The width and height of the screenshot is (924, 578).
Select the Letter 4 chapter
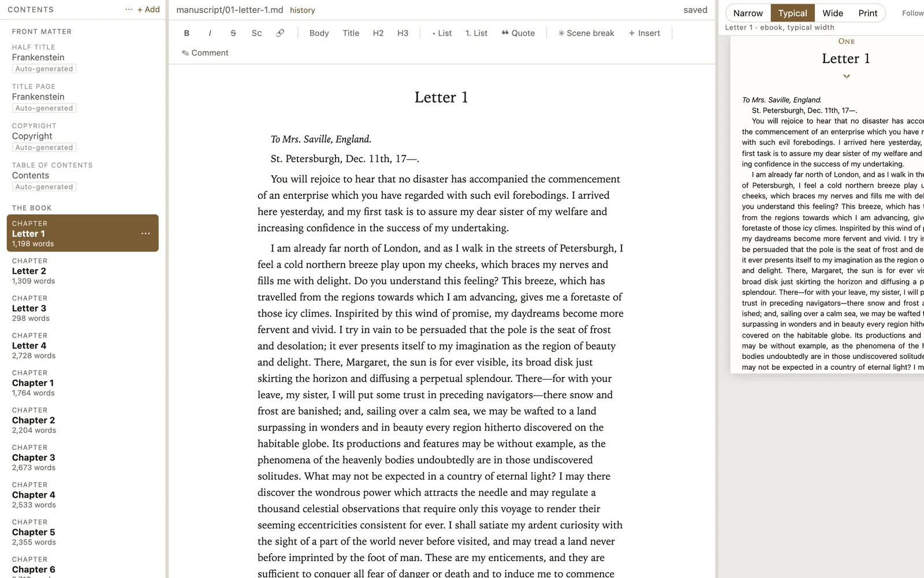pyautogui.click(x=83, y=345)
